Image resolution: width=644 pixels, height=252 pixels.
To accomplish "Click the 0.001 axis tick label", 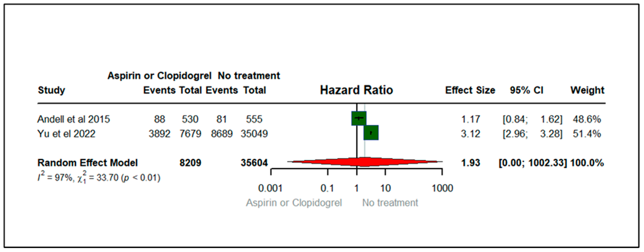I will tap(270, 188).
